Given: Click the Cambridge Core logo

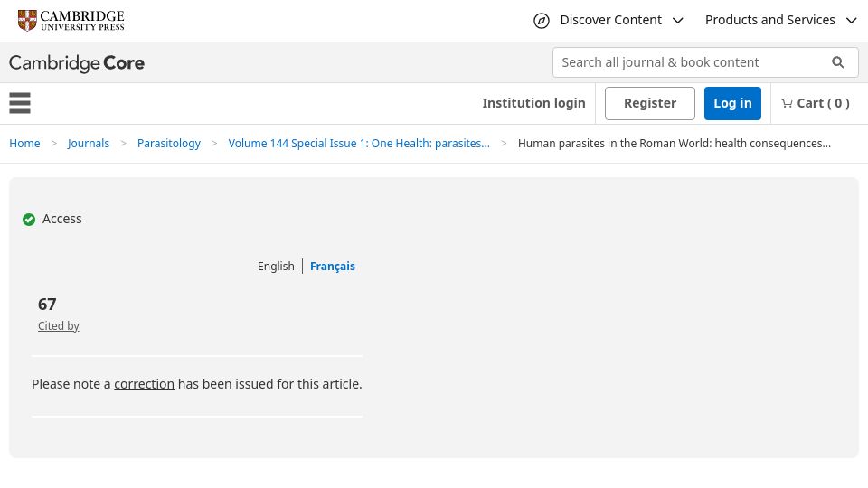Looking at the screenshot, I should [76, 63].
